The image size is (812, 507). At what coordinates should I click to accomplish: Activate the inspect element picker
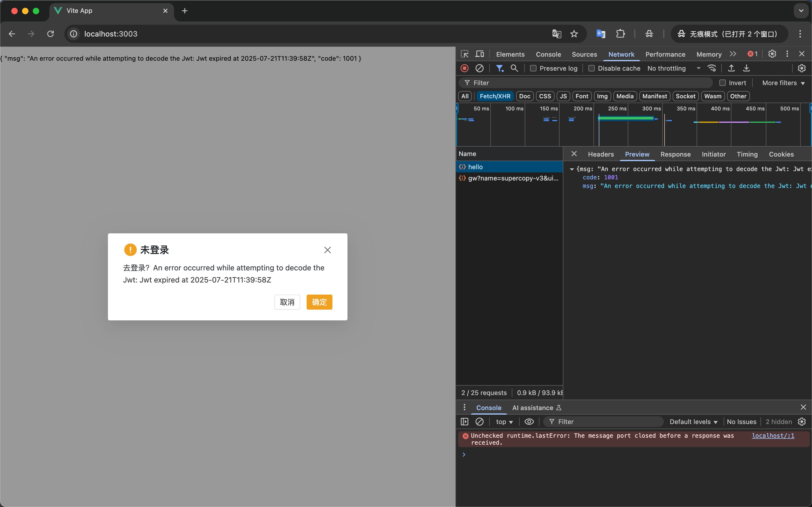(x=465, y=54)
